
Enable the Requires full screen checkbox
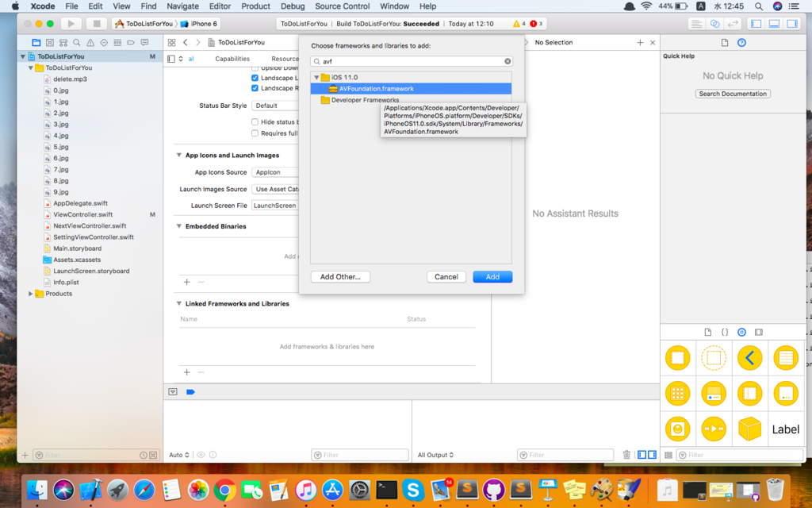point(255,133)
